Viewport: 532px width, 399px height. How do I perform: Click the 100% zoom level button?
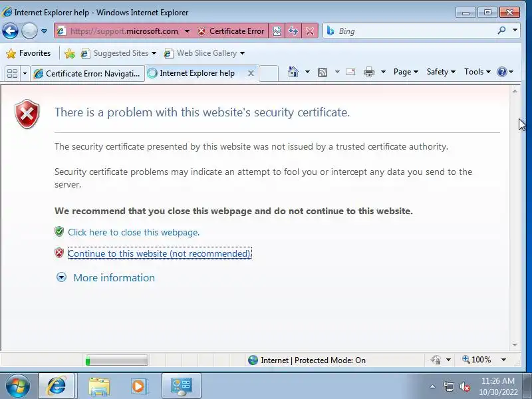coord(476,360)
